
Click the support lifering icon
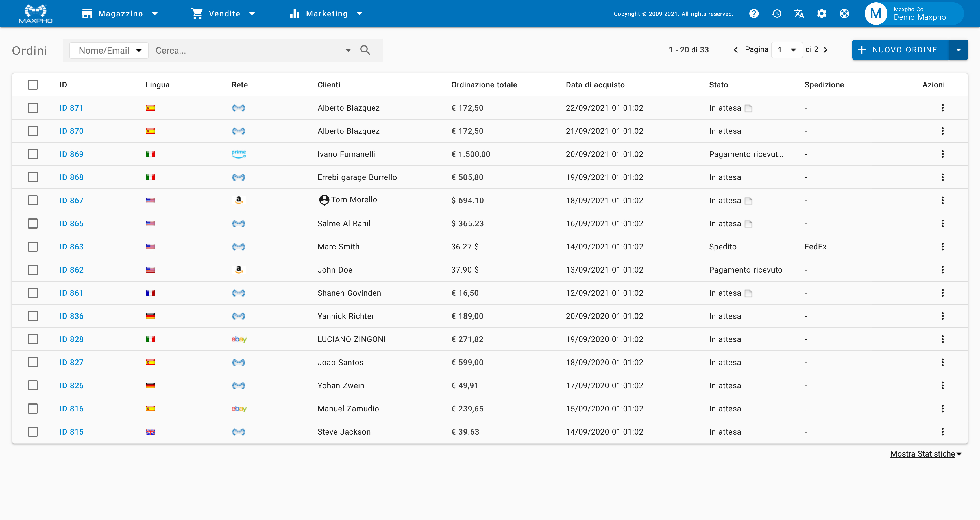pos(844,13)
